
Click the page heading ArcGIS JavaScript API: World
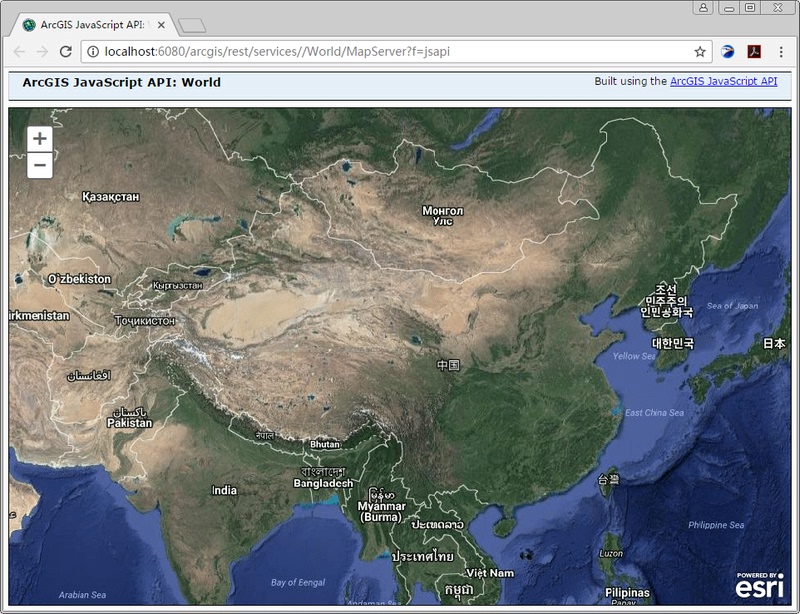pos(121,82)
